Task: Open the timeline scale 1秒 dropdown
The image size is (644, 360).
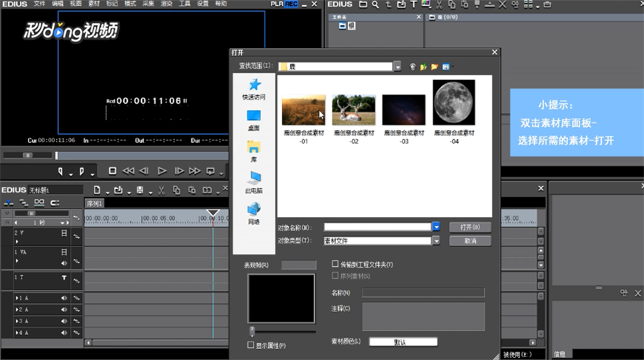Action: click(63, 223)
